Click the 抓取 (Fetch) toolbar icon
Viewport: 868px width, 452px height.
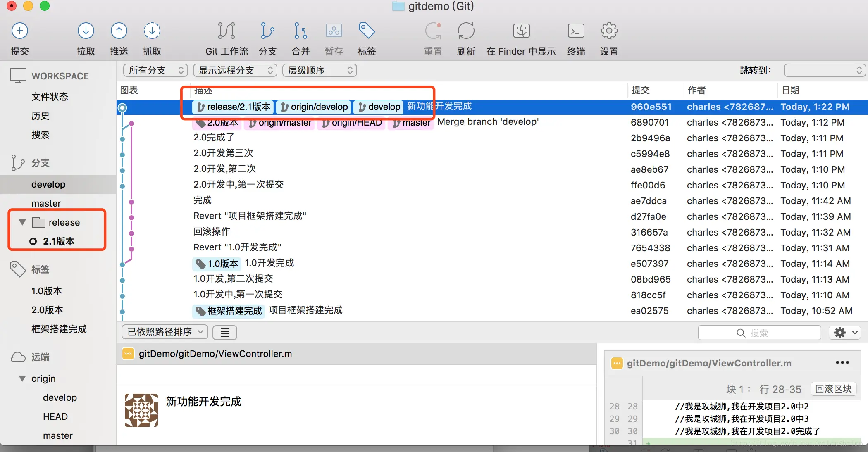[x=152, y=31]
